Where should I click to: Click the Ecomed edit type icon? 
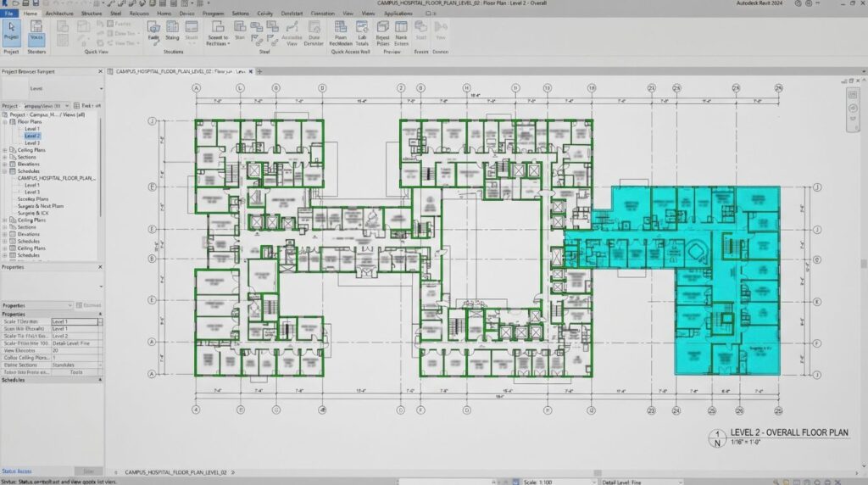pyautogui.click(x=79, y=305)
